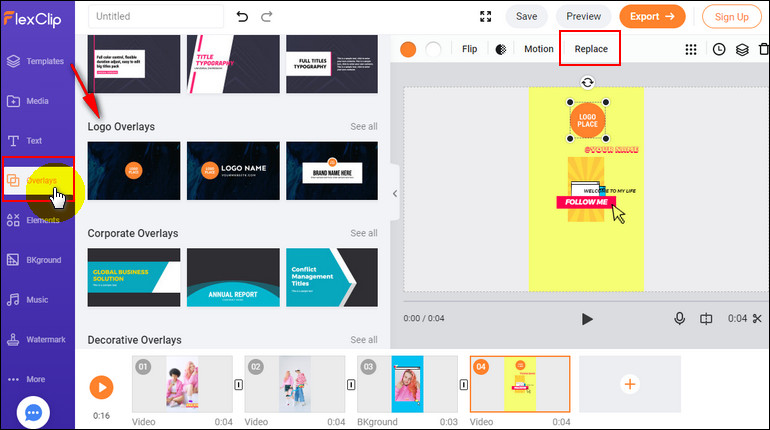Screen dimensions: 770x430
Task: Open the chat support bubble
Action: coord(33,413)
